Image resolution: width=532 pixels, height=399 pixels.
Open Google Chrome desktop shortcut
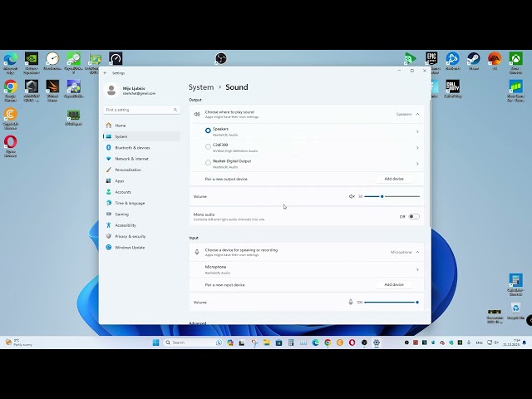point(11,91)
